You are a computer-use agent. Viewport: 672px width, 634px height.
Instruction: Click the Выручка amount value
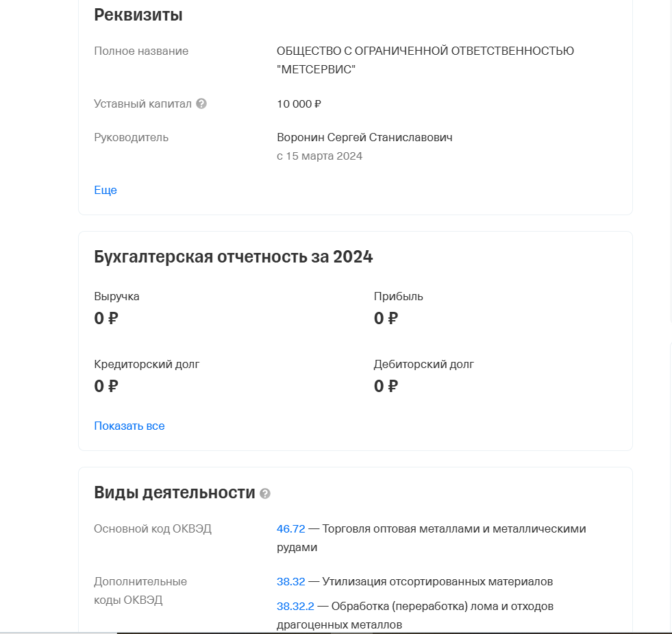106,319
